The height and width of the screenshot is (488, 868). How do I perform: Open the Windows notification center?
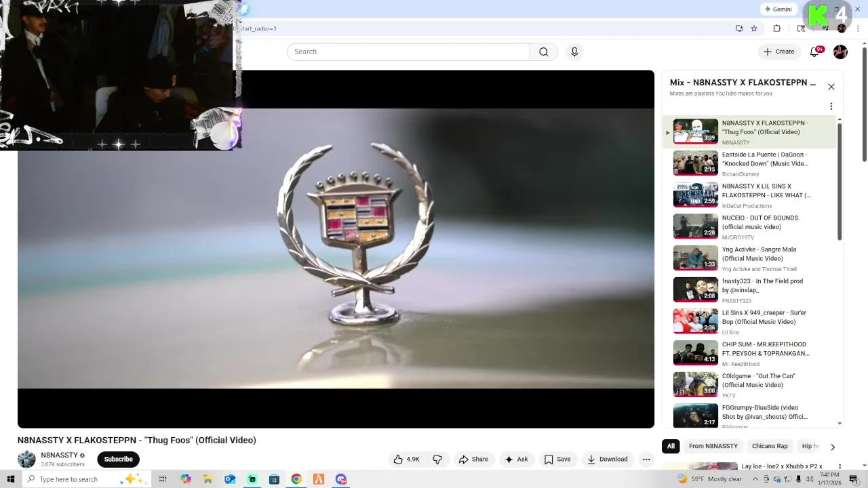click(x=854, y=479)
